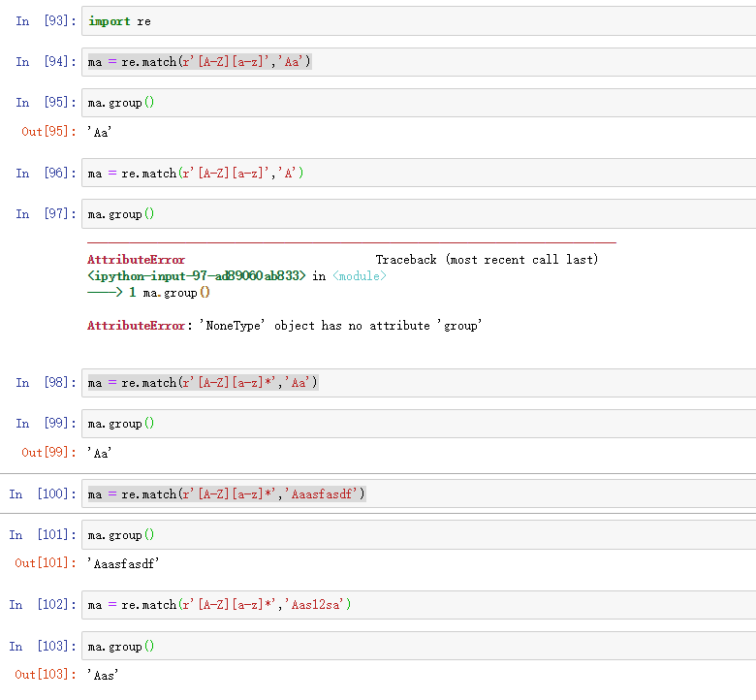Click the Out[101] result 'Aaasfasdf'
This screenshot has width=756, height=700.
click(x=122, y=563)
